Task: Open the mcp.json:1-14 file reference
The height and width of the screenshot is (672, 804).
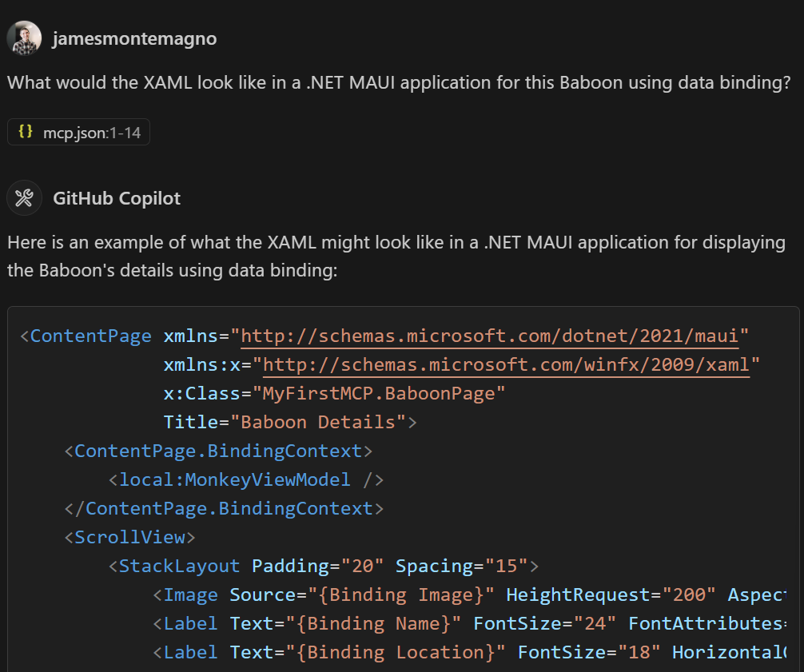Action: [x=91, y=133]
